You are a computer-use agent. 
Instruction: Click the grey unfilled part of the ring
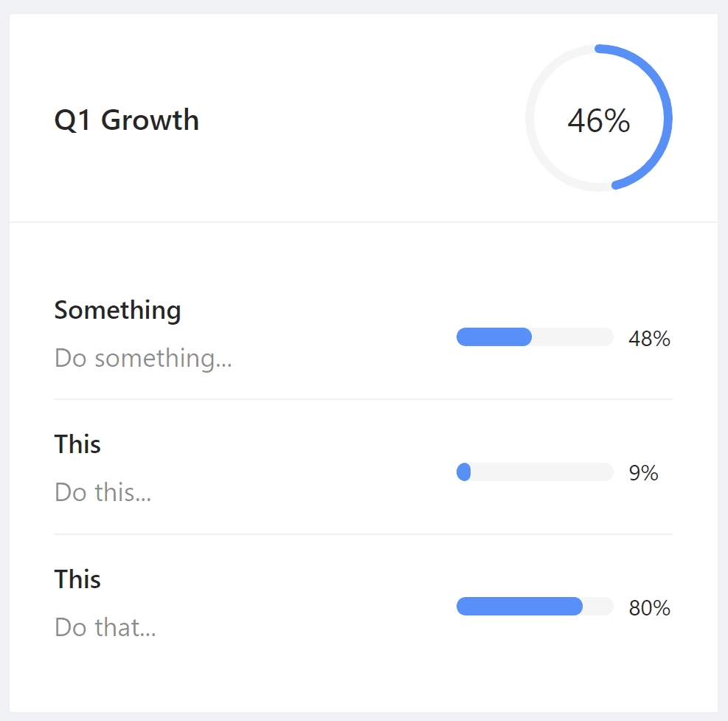pos(530,118)
